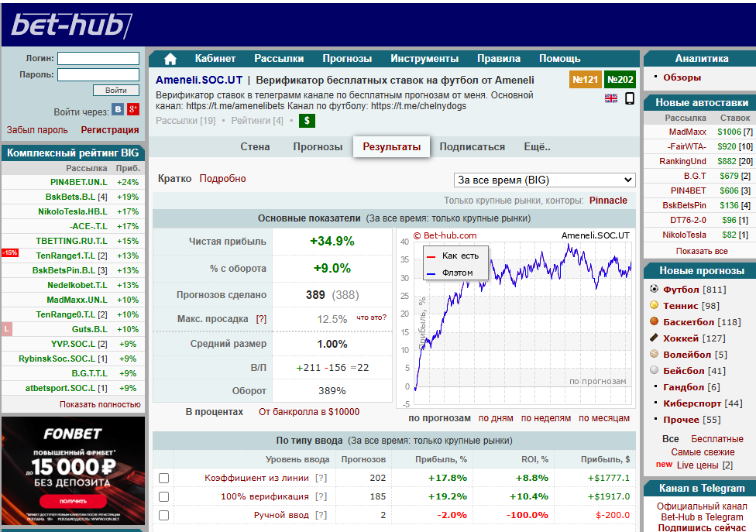Screen dimensions: 756x532
Task: Switch language with the UK flag icon
Action: pyautogui.click(x=611, y=98)
